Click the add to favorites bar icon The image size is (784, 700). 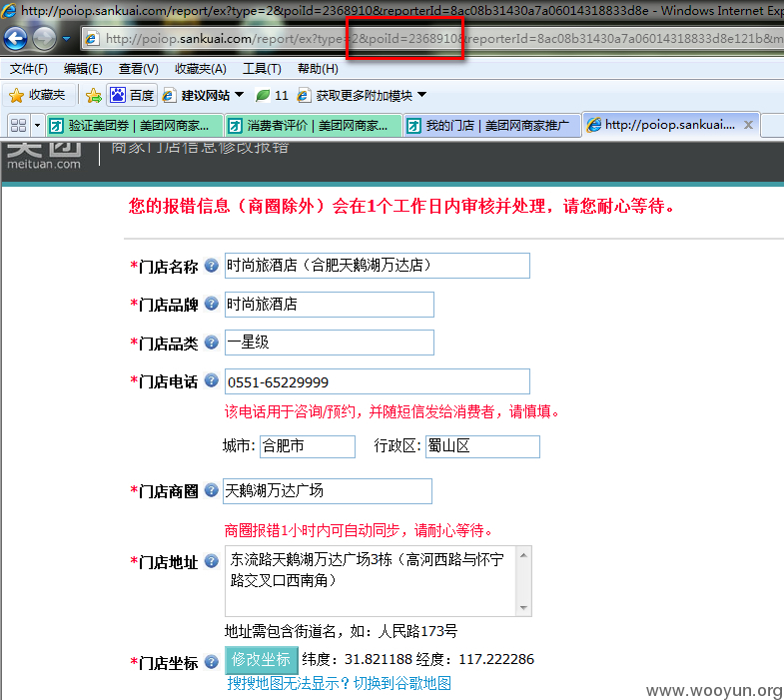point(94,95)
